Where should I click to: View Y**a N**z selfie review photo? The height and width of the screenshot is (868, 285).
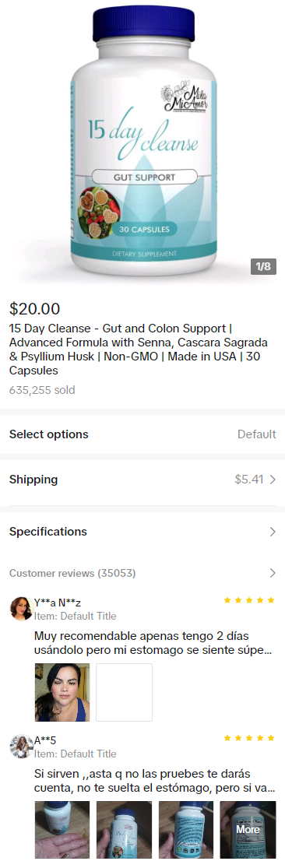click(62, 692)
